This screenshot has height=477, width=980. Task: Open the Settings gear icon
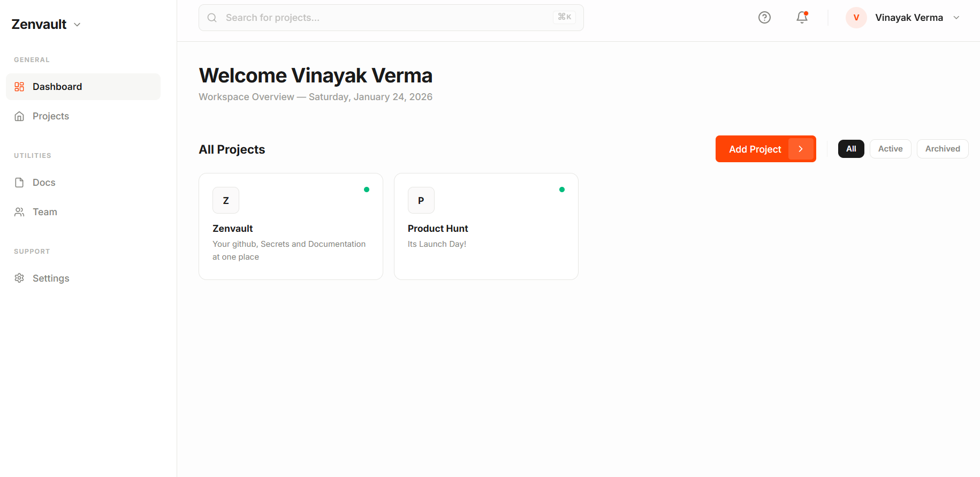(19, 278)
